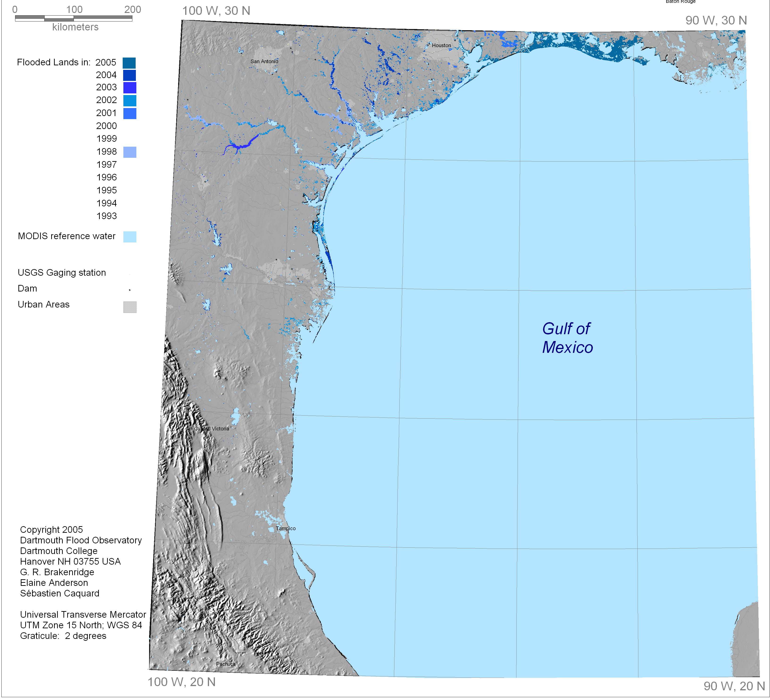Click the San Antonio city label
770x700 pixels.
pos(264,62)
